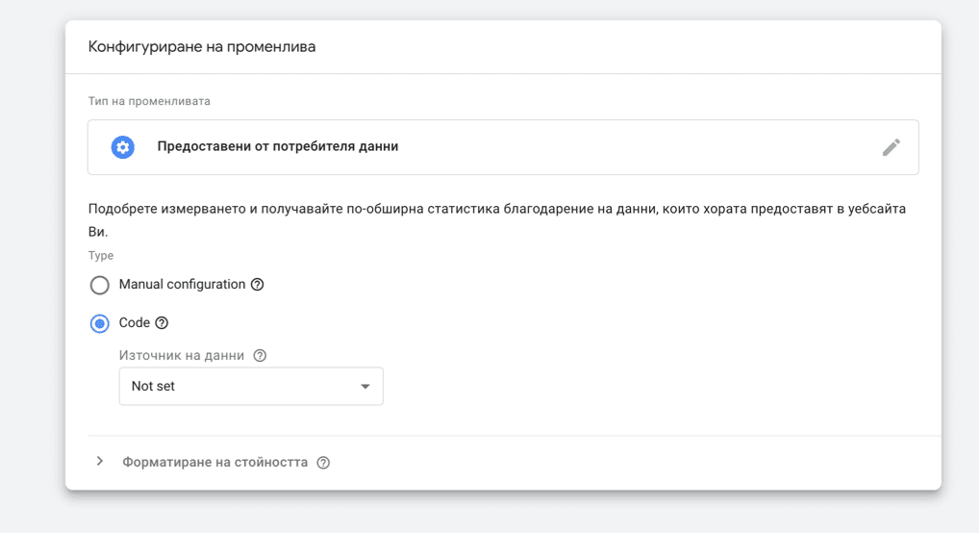Click help icon beside Източник на данни

(x=260, y=355)
